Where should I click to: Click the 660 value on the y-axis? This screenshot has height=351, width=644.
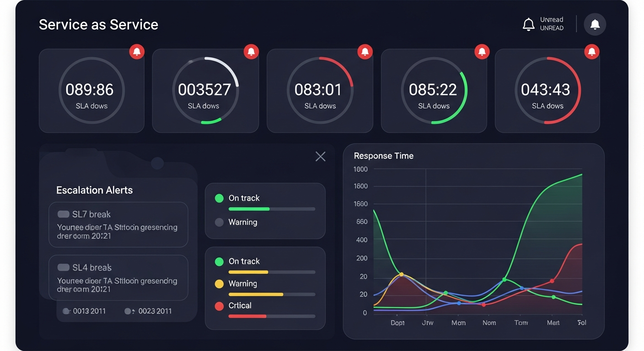362,222
